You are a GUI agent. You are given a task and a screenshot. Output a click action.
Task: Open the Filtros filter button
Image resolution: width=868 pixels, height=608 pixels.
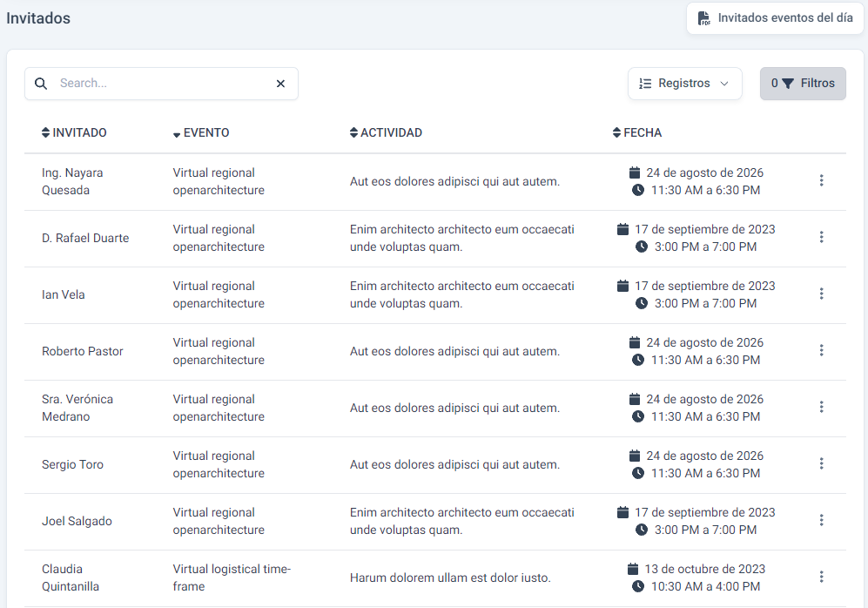803,84
